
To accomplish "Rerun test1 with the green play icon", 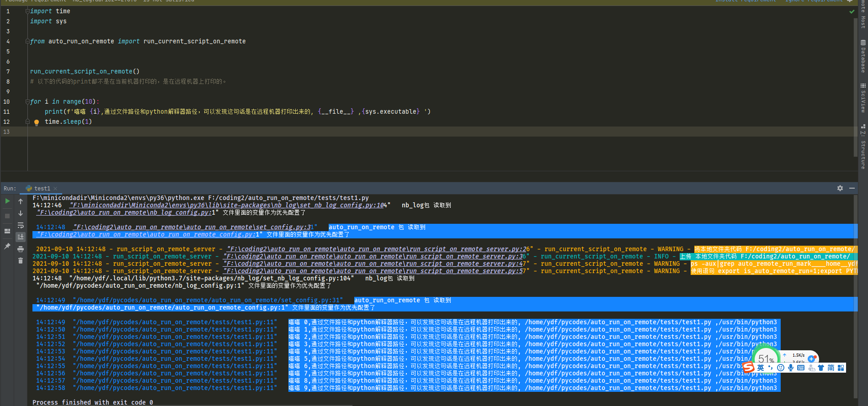I will tap(7, 201).
